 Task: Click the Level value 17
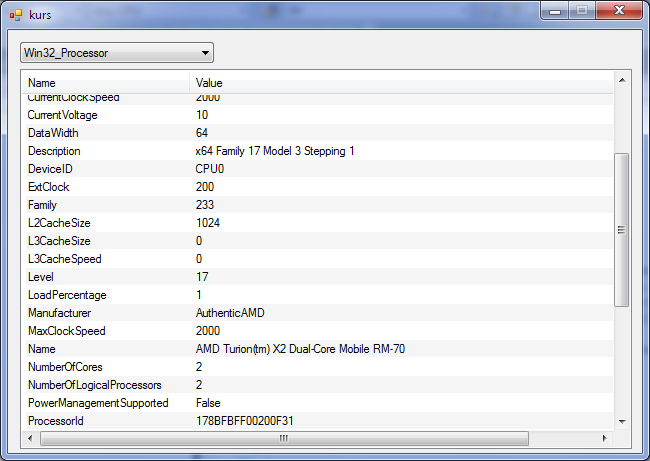click(x=202, y=277)
